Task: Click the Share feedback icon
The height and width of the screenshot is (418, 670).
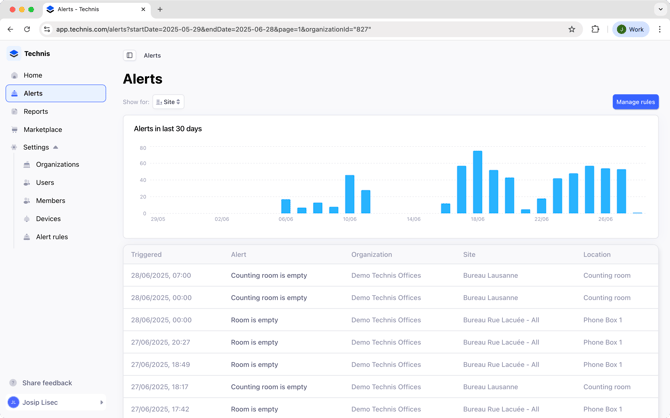Action: (x=14, y=383)
